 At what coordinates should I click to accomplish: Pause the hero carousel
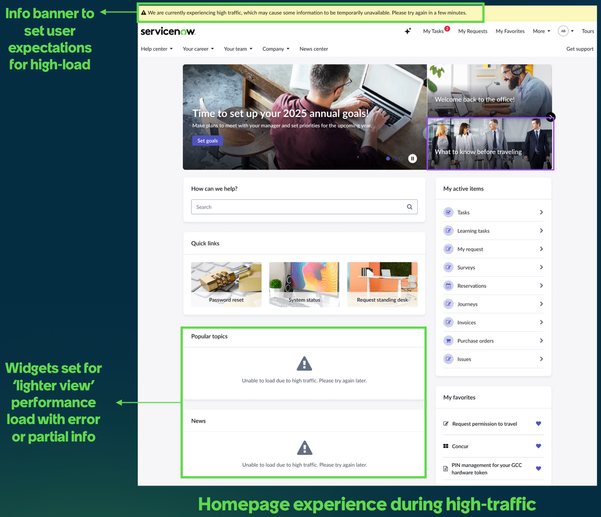coord(412,158)
